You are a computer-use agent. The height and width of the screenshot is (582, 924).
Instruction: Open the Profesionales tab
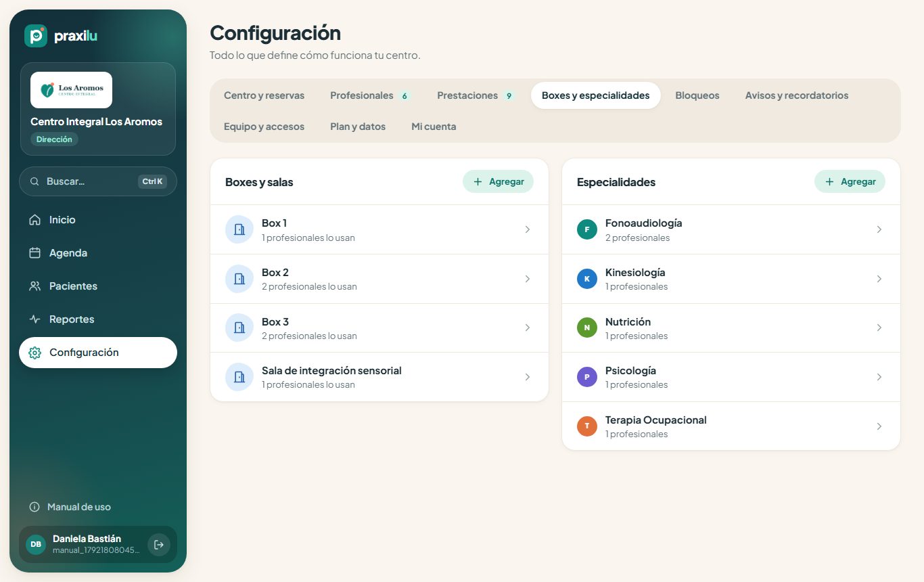370,95
